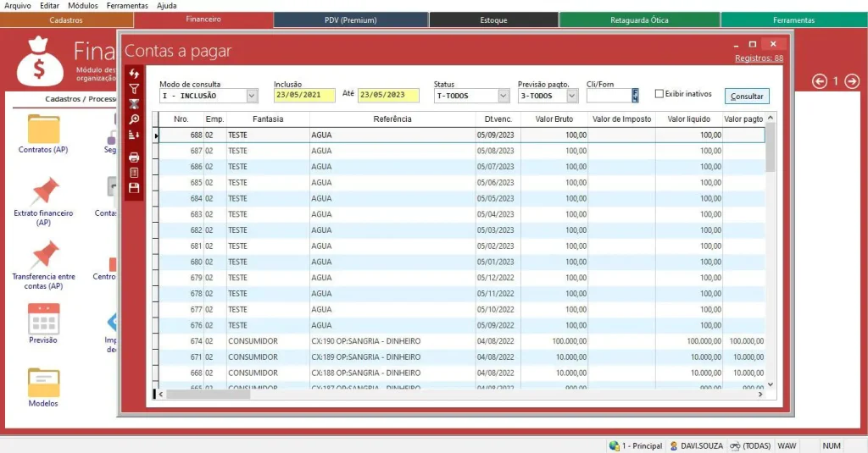Expand Previsão pagto. dropdown
Image resolution: width=868 pixels, height=453 pixels.
tap(572, 97)
